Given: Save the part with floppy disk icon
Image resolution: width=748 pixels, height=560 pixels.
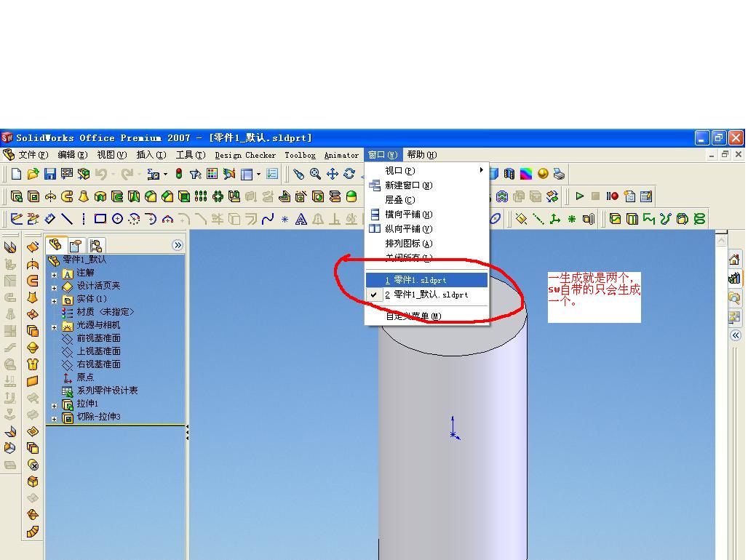Looking at the screenshot, I should pyautogui.click(x=50, y=174).
